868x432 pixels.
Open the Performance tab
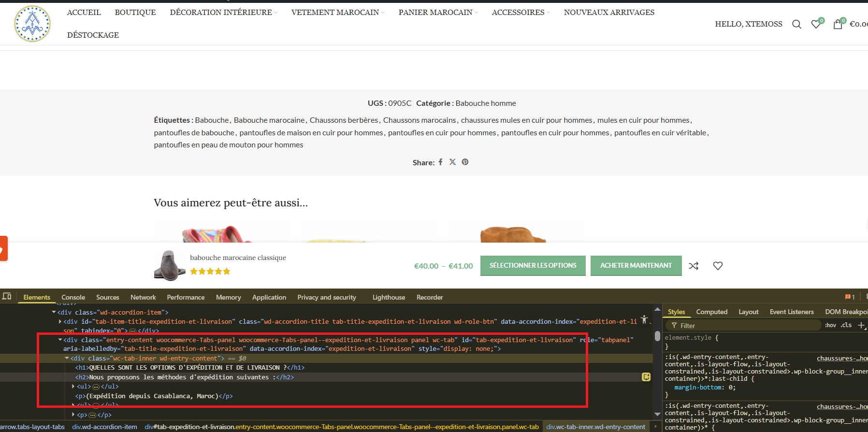click(186, 297)
